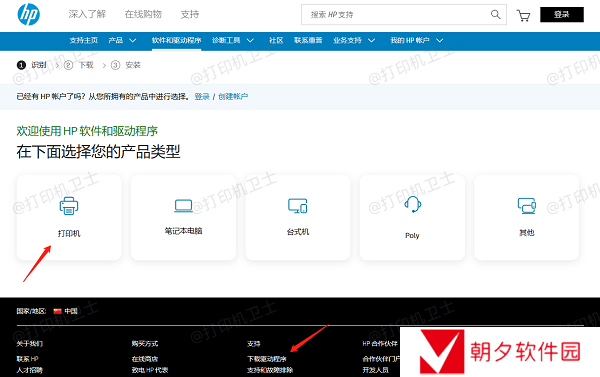Expand the 我的 HP 帐户 dropdown
Image resolution: width=600 pixels, height=377 pixels.
coord(416,40)
